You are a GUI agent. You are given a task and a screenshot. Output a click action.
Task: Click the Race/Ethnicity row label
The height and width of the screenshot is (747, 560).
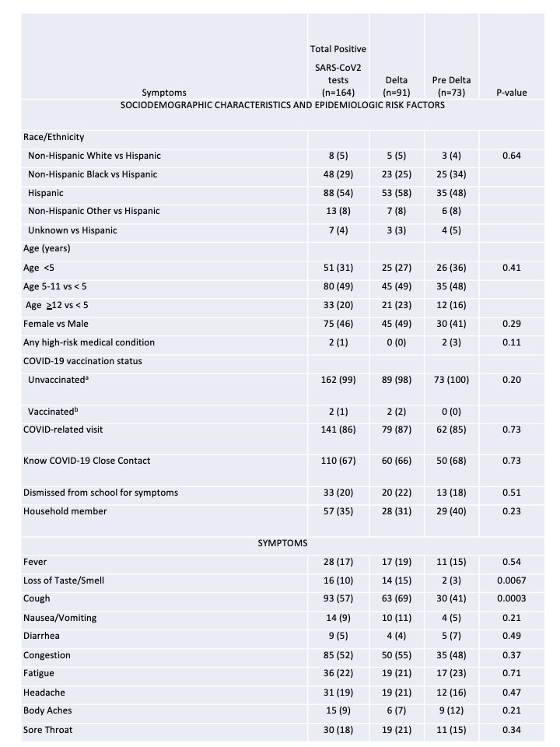[x=54, y=137]
